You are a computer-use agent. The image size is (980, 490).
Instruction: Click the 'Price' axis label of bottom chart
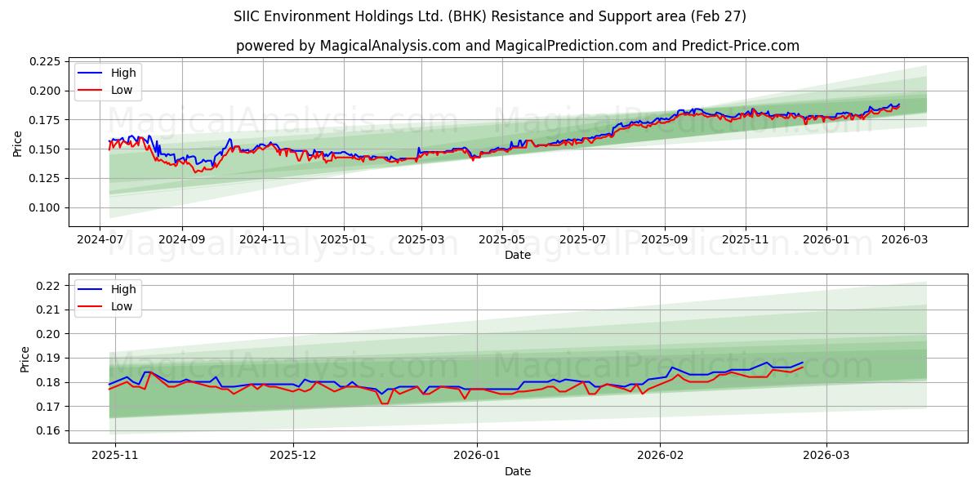coord(24,359)
